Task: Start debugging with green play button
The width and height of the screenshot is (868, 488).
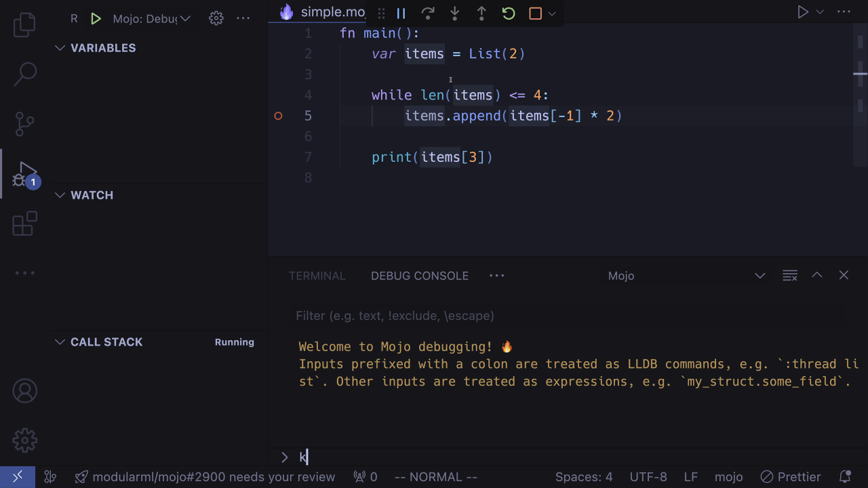Action: point(96,19)
